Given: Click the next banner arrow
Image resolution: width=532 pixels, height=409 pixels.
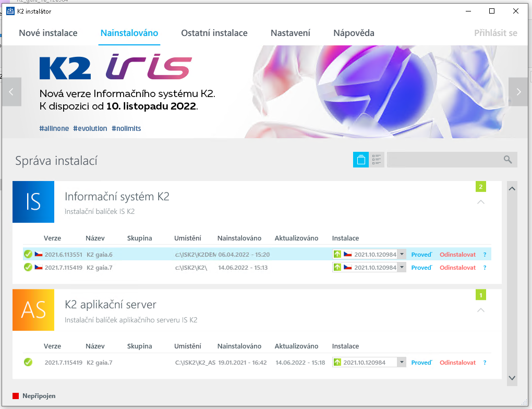Looking at the screenshot, I should pos(518,92).
